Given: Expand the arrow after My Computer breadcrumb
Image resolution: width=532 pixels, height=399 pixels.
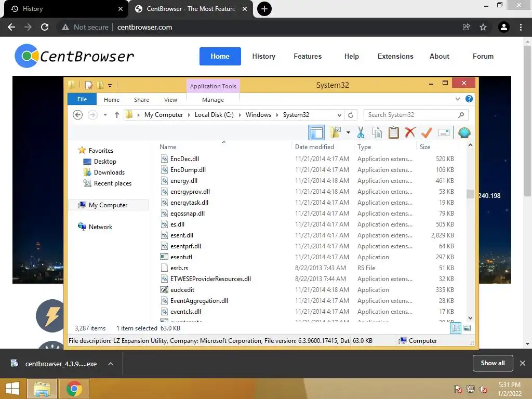Looking at the screenshot, I should [x=189, y=115].
